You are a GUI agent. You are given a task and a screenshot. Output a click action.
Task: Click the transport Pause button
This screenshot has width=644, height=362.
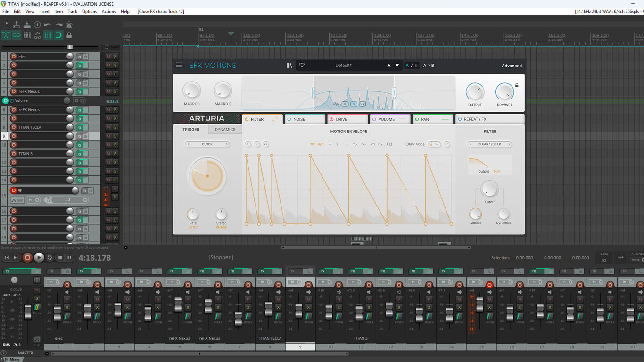click(x=69, y=257)
